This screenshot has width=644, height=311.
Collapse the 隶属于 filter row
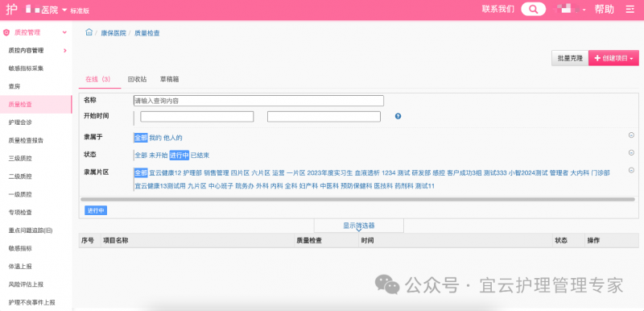pos(631,135)
